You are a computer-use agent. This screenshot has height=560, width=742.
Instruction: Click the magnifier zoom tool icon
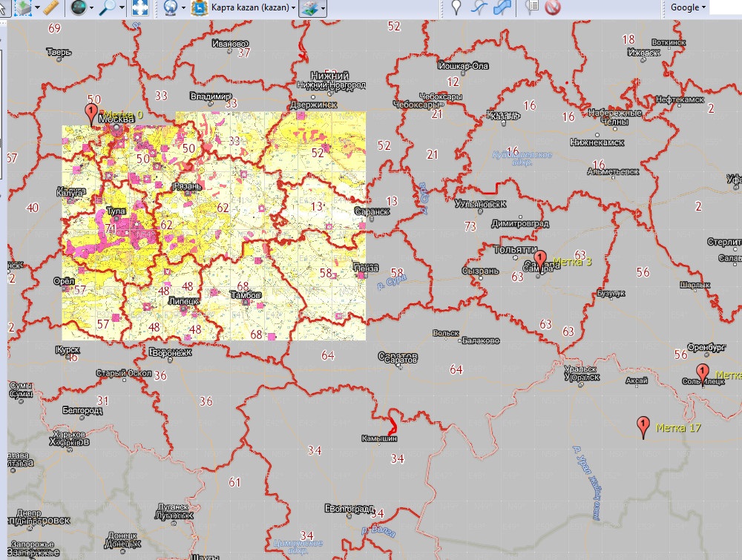108,8
